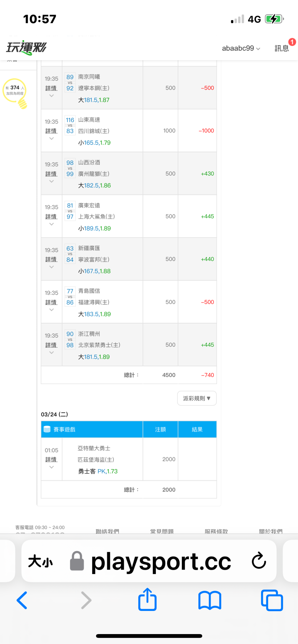Viewport: 298px width, 644px height.
Task: Expand details chevron for 浙江稠州 game
Action: click(x=51, y=353)
